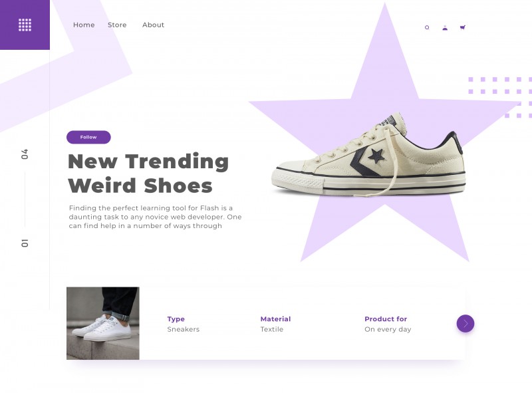The width and height of the screenshot is (532, 393).
Task: Click the Converse shoe product image
Action: coord(368,155)
